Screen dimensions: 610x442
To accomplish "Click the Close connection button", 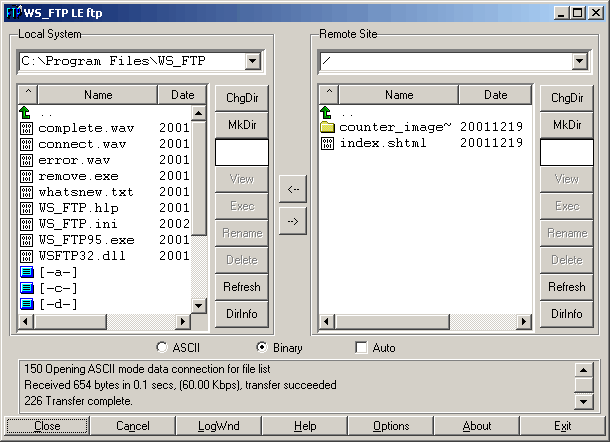I will click(47, 426).
